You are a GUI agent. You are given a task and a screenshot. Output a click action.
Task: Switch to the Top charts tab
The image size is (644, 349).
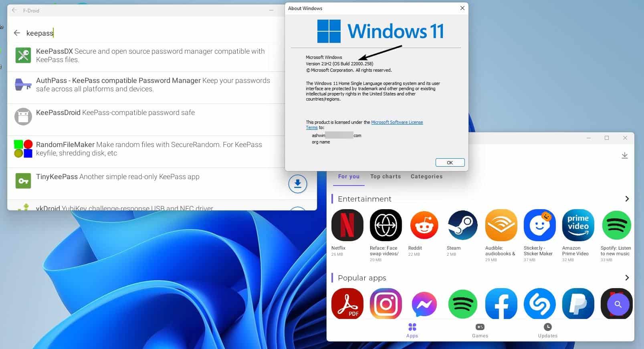[386, 176]
